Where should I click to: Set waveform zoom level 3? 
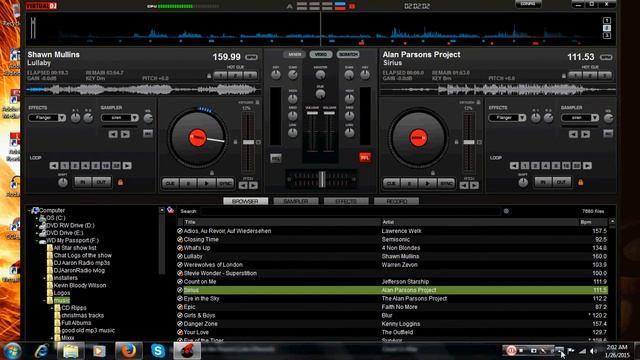point(607,36)
